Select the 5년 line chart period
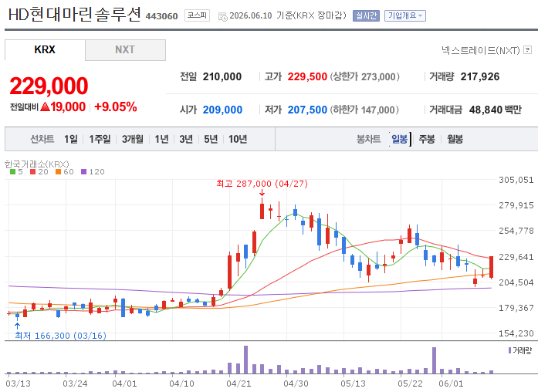538x392 pixels. [x=211, y=139]
